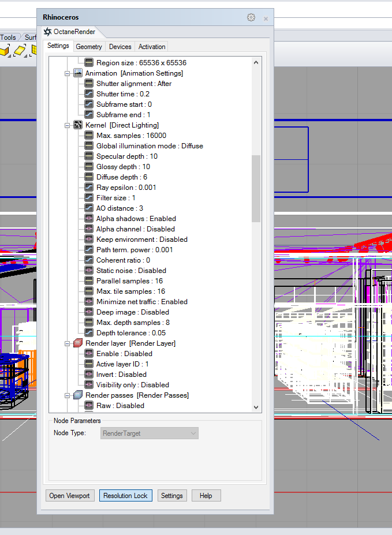Toggle Render layer Enable boolean icon
The height and width of the screenshot is (535, 392).
(x=89, y=353)
